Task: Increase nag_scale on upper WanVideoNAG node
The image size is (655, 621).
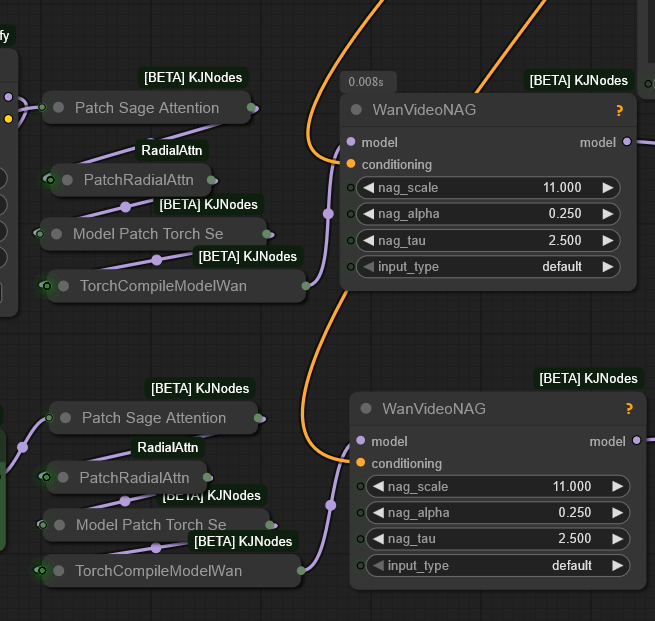Action: point(608,188)
